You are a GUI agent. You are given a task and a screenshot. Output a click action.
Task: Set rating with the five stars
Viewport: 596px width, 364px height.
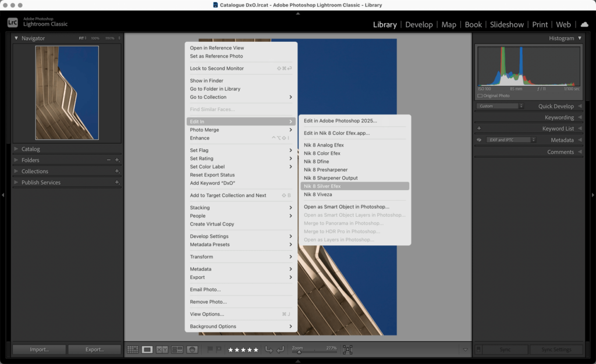coord(243,349)
